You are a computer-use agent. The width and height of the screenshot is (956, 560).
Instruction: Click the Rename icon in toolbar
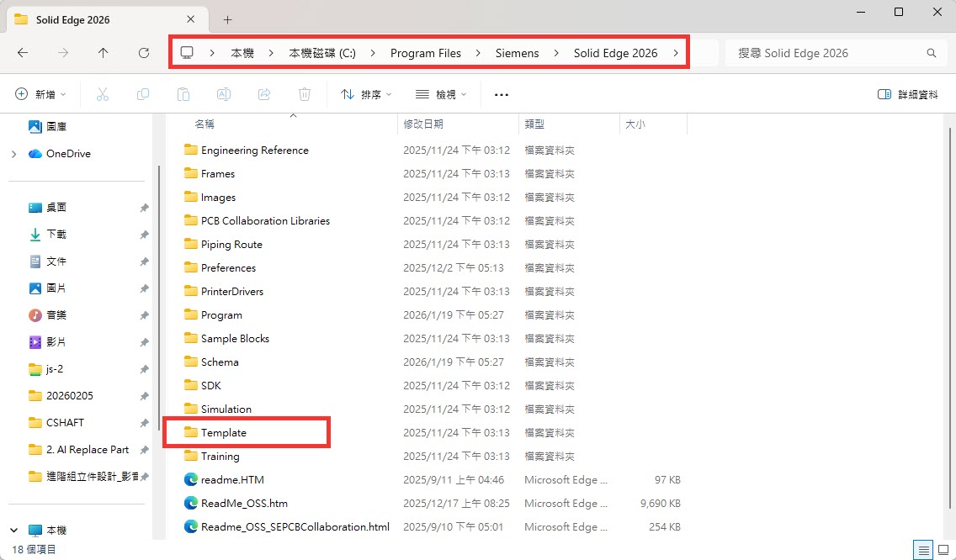(x=224, y=94)
